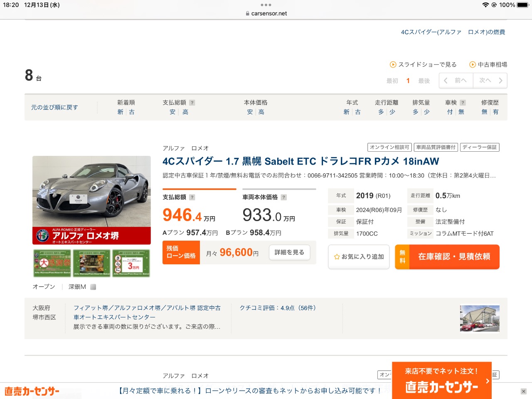
Task: Open the middle green-bordered thumbnail
Action: [x=92, y=263]
